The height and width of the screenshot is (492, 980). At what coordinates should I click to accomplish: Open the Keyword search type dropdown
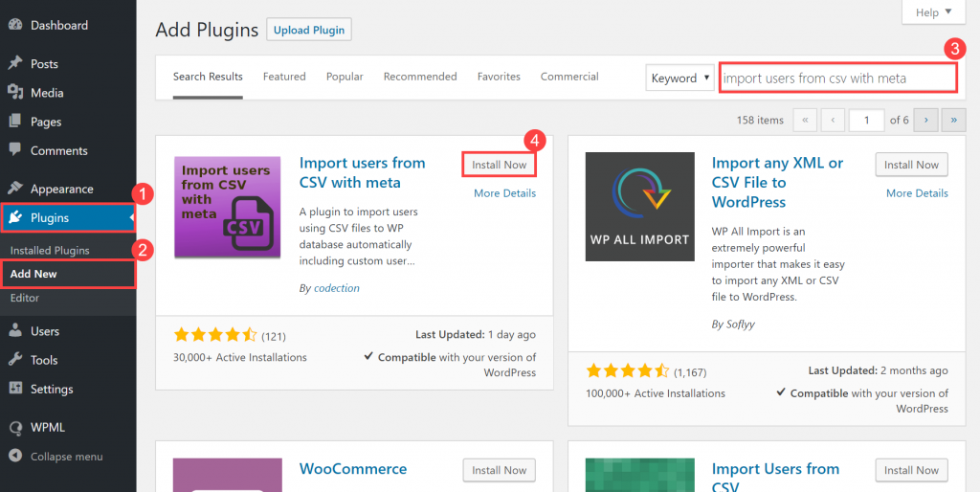click(x=680, y=78)
